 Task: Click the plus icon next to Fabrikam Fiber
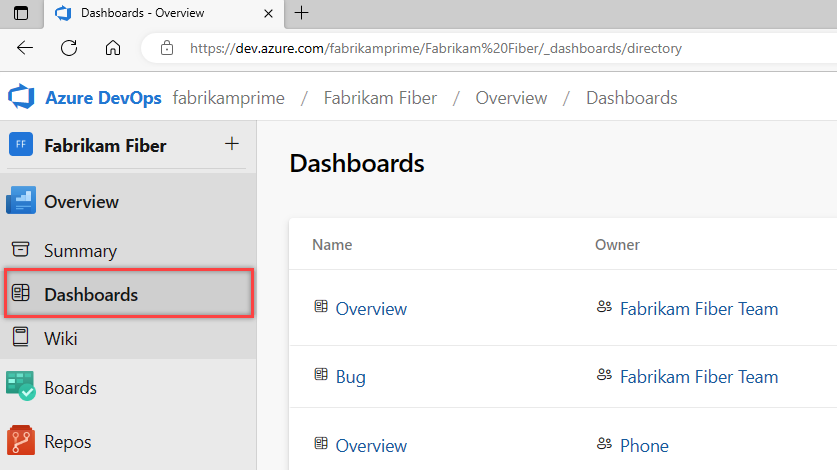(x=232, y=143)
